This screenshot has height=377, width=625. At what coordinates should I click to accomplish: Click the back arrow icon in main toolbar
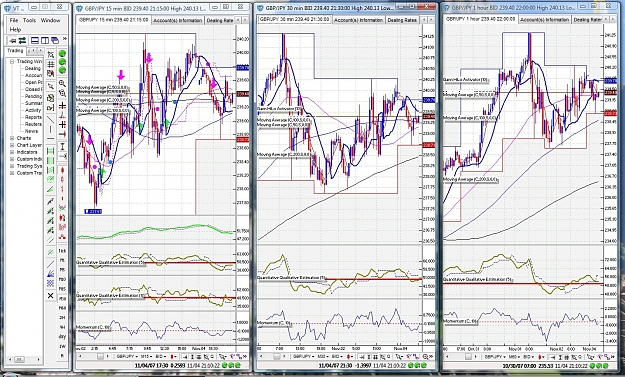click(13, 40)
